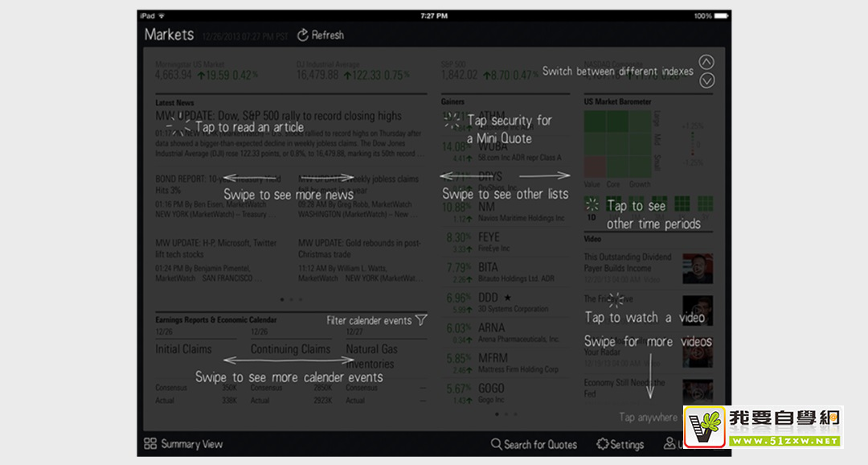Open the Gold rebounds article
The image size is (868, 465).
[362, 261]
